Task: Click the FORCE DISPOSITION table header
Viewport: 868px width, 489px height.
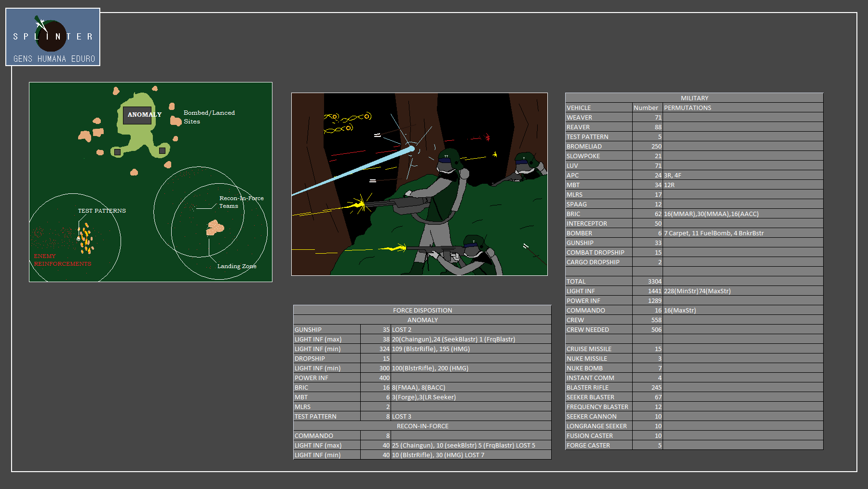Action: click(422, 310)
